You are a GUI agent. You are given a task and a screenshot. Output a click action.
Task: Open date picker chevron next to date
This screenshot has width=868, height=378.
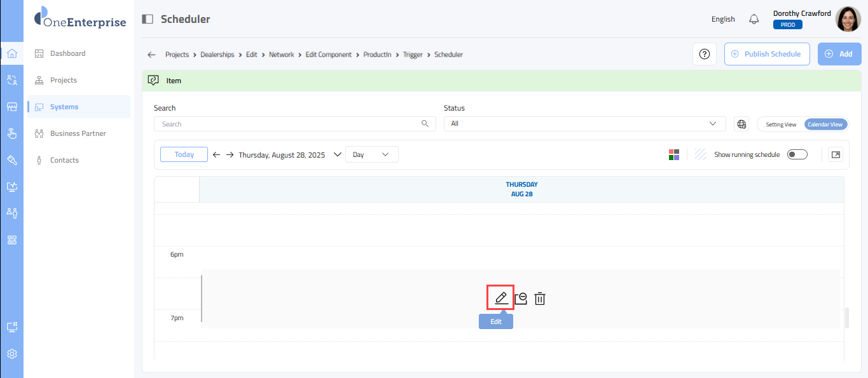337,154
